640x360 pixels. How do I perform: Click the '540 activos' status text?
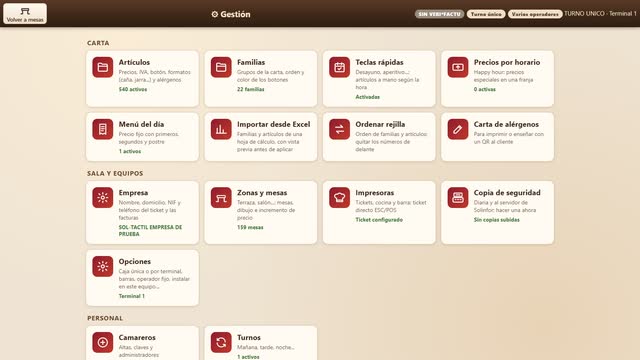tap(133, 89)
